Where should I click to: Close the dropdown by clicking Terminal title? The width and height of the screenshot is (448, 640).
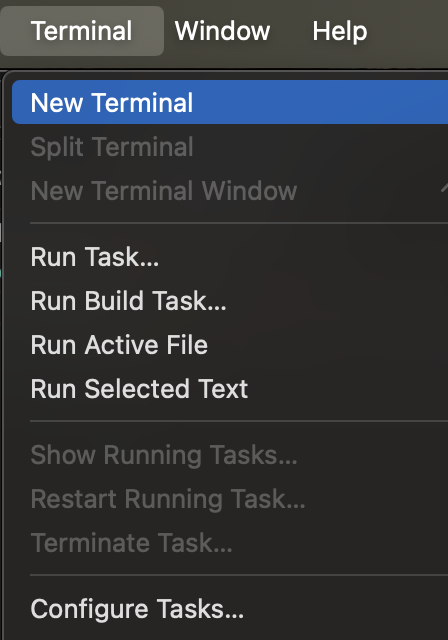click(82, 31)
